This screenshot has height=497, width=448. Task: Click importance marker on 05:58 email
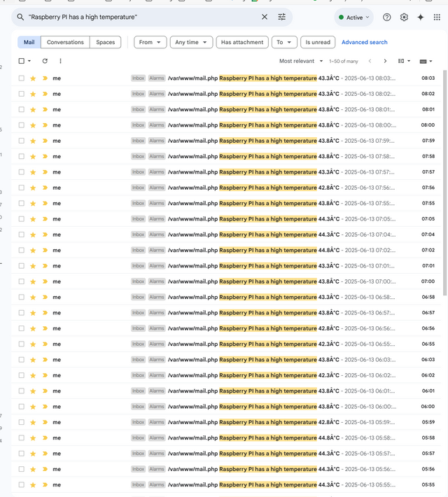click(45, 437)
